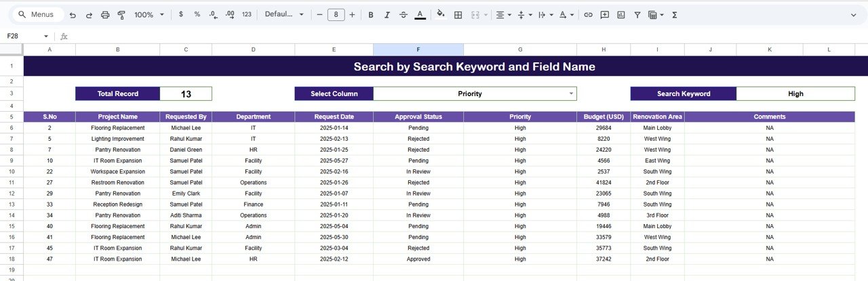Click the Undo arrow
The height and width of the screenshot is (281, 868).
73,14
